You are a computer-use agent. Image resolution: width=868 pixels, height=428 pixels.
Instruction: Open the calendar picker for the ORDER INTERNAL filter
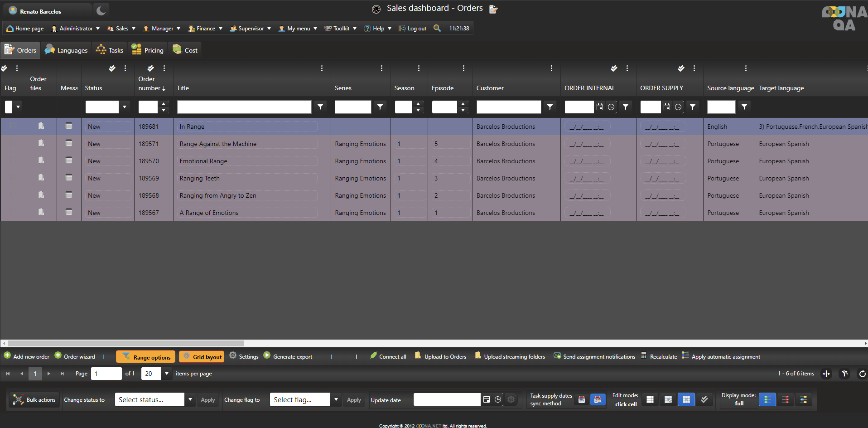[x=600, y=107]
